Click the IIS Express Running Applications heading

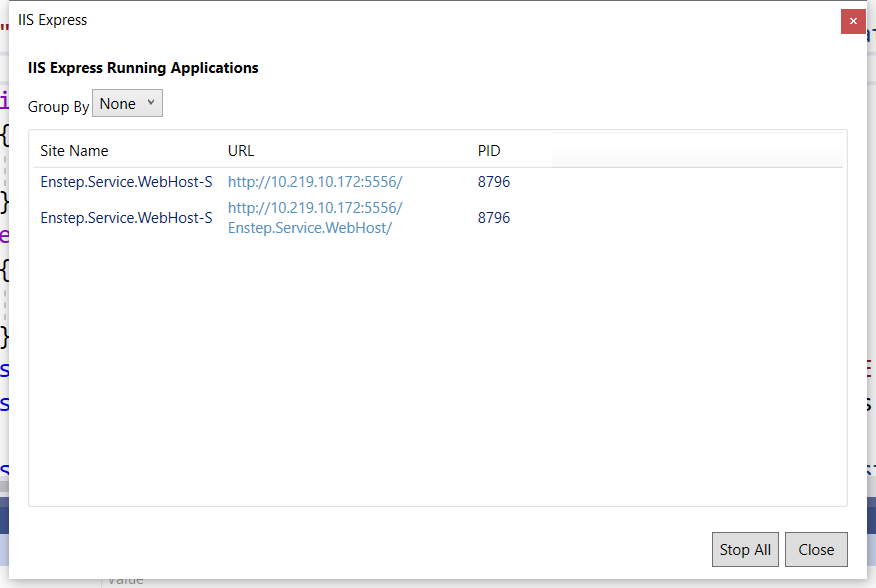(143, 68)
